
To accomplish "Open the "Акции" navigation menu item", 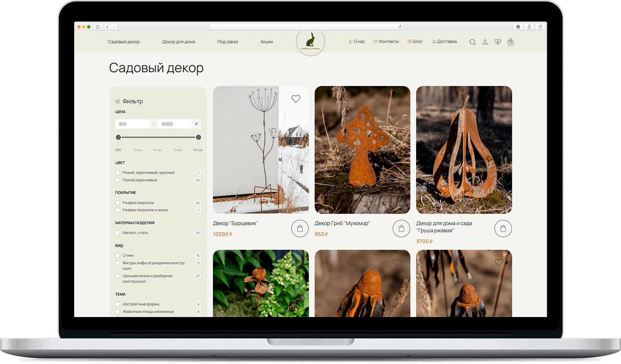I will coord(267,42).
